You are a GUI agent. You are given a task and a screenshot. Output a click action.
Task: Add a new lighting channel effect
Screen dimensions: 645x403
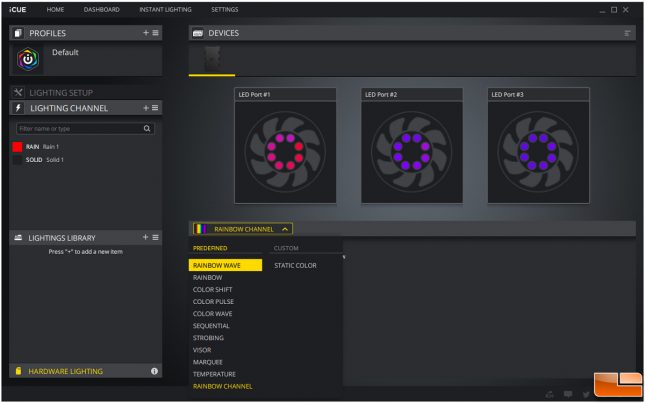(x=146, y=108)
